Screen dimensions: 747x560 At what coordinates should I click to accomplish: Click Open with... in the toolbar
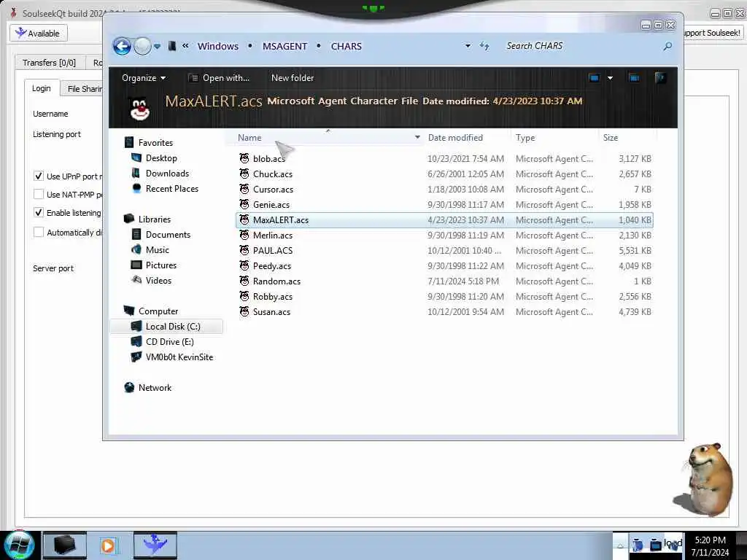coord(219,77)
